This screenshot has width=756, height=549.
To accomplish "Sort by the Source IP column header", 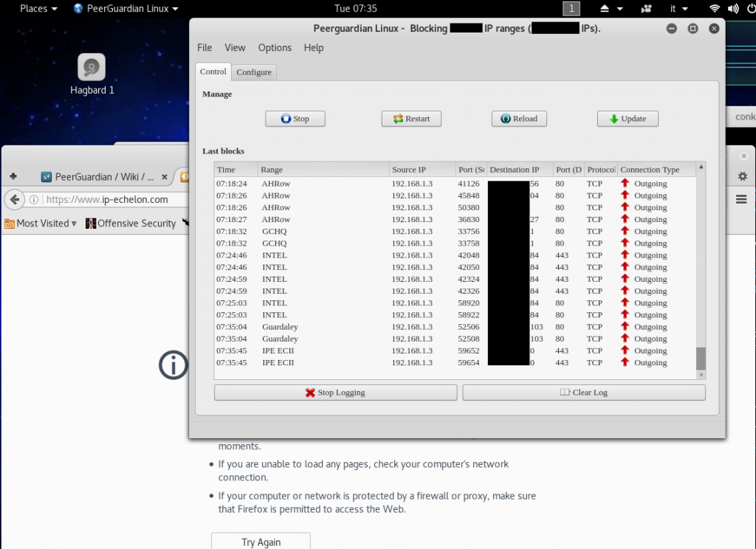I will [422, 170].
